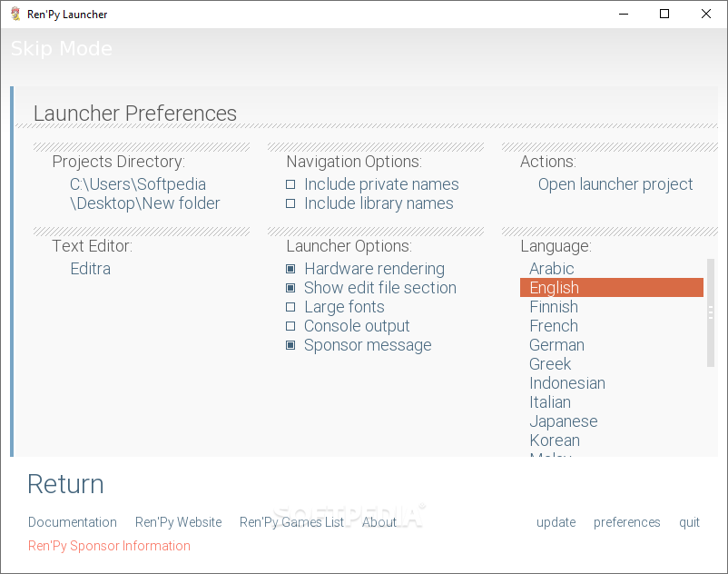728x574 pixels.
Task: Maximize the Ren'Py Launcher window
Action: click(x=664, y=14)
